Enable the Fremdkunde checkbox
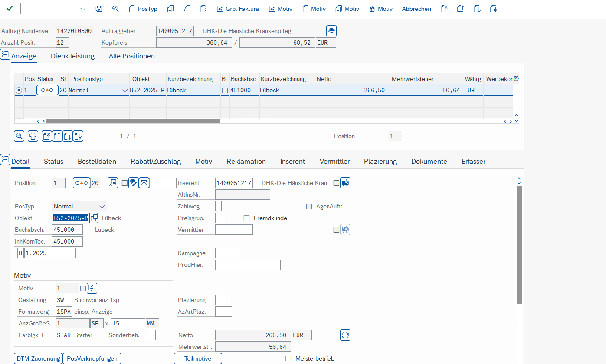 tap(246, 218)
